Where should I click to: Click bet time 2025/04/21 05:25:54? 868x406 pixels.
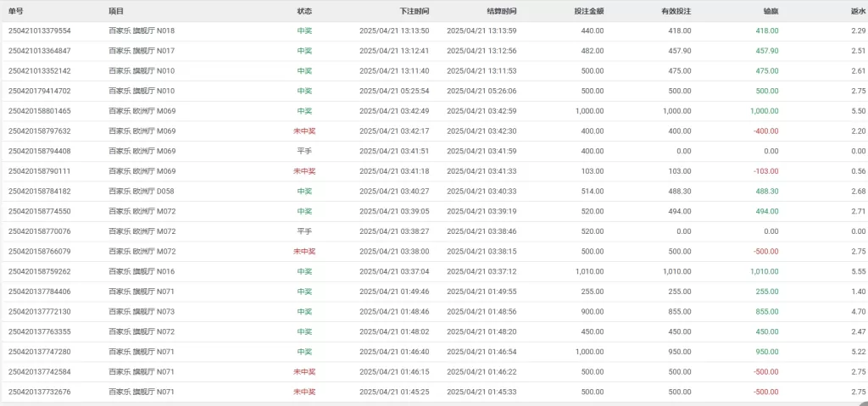394,91
